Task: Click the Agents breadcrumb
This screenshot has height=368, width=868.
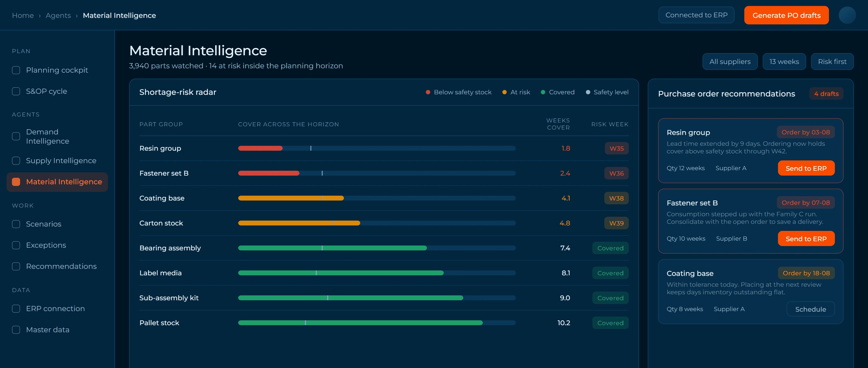Action: [58, 15]
